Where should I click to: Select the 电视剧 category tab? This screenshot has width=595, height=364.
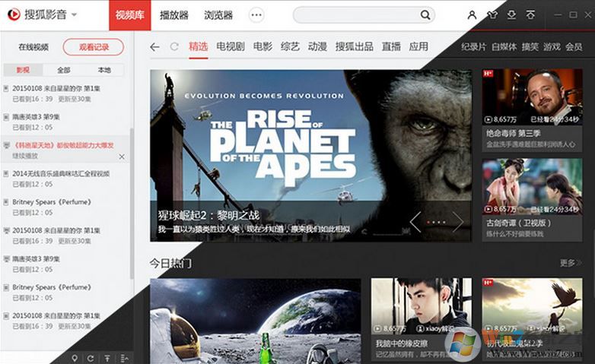231,46
